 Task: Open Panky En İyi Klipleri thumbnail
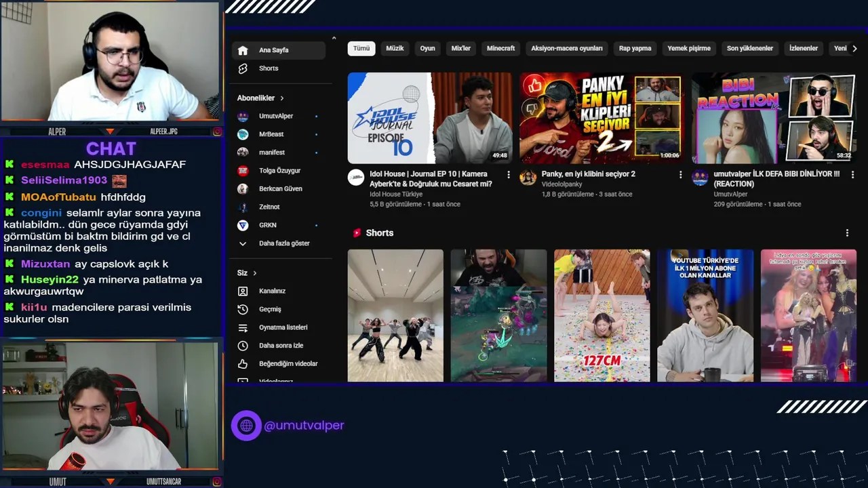tap(601, 119)
